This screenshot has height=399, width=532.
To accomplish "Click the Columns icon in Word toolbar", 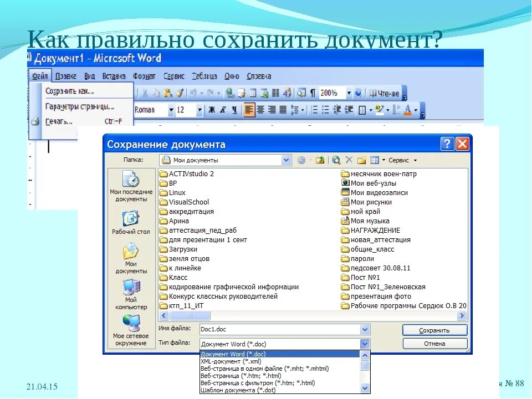I will point(275,93).
